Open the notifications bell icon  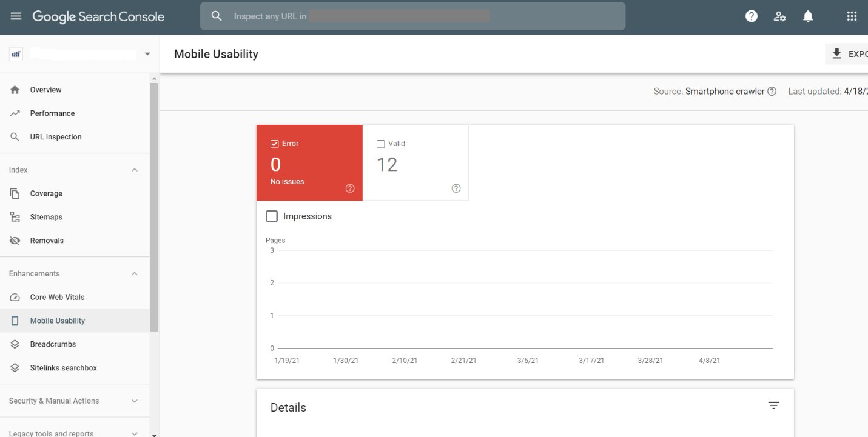click(808, 16)
